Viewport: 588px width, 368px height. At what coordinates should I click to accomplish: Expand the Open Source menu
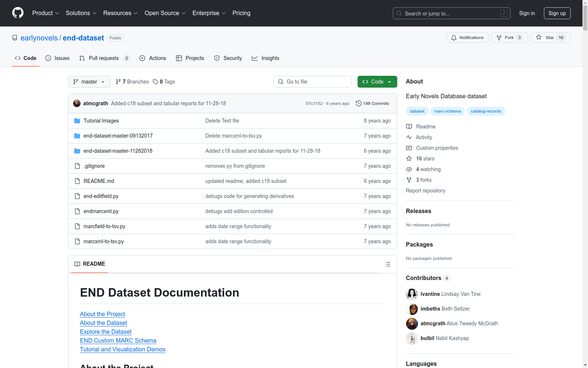[165, 13]
